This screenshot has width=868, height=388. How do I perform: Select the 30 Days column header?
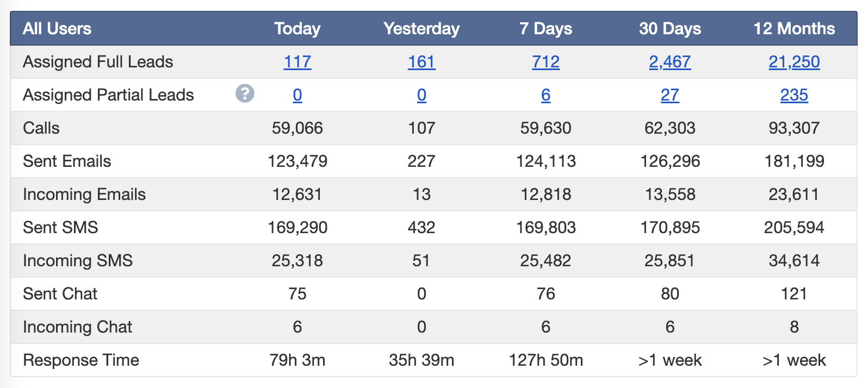pos(670,28)
